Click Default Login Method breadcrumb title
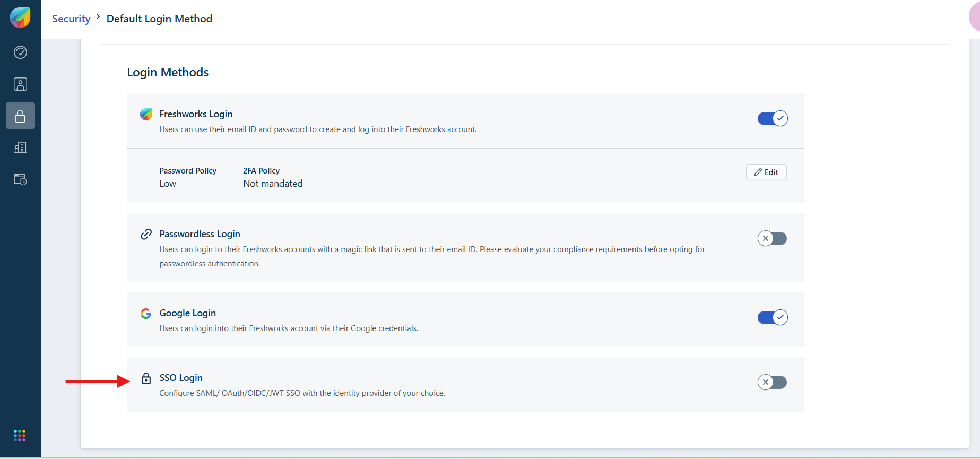 click(x=159, y=19)
